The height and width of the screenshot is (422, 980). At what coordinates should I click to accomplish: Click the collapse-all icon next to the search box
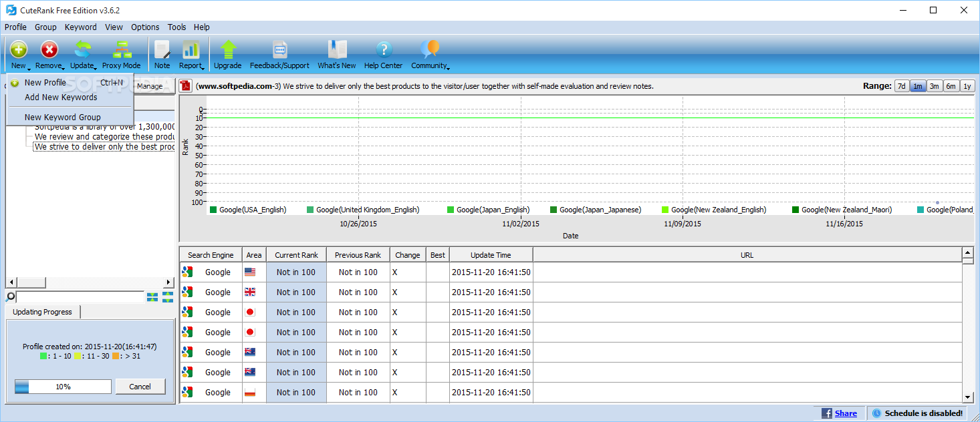[x=152, y=296]
